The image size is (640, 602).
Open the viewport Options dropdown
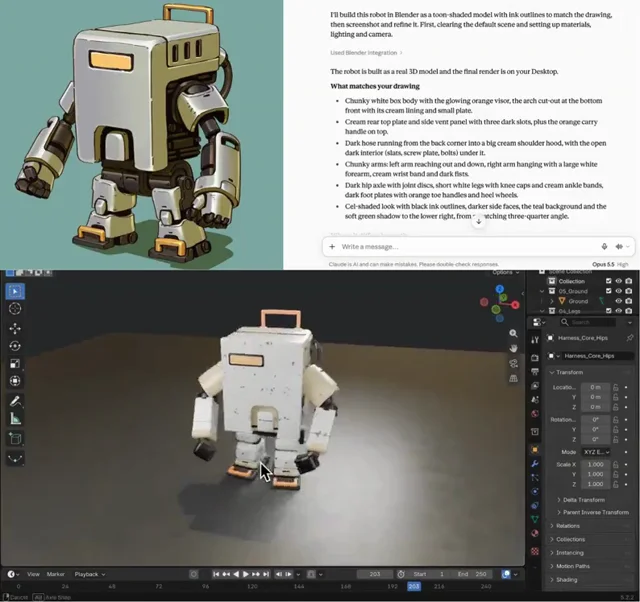pos(506,272)
